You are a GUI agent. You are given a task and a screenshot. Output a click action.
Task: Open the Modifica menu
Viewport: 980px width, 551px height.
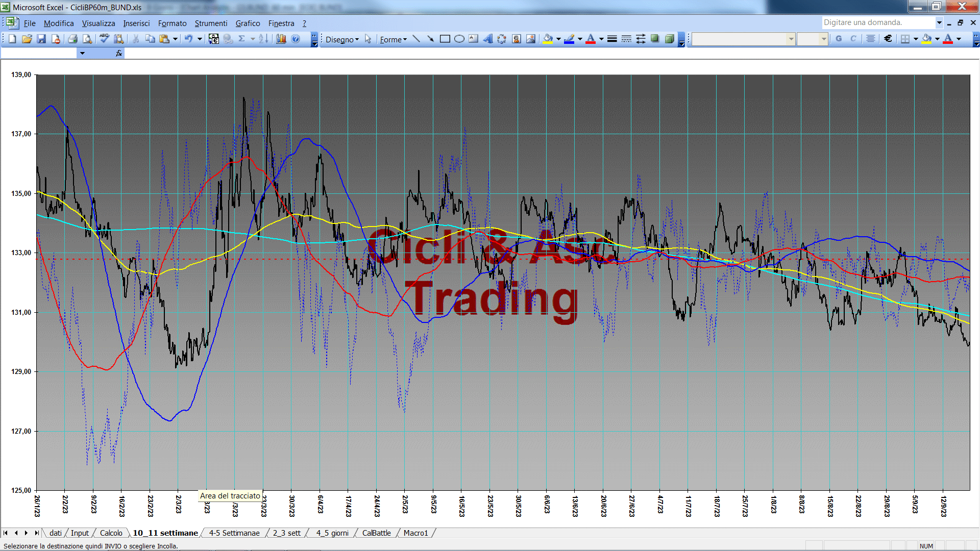(59, 23)
